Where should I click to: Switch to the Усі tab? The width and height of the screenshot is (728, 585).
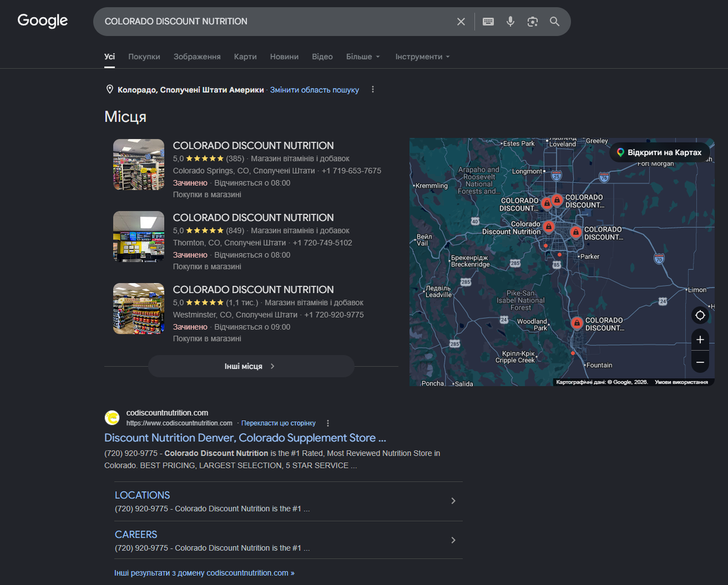click(109, 56)
